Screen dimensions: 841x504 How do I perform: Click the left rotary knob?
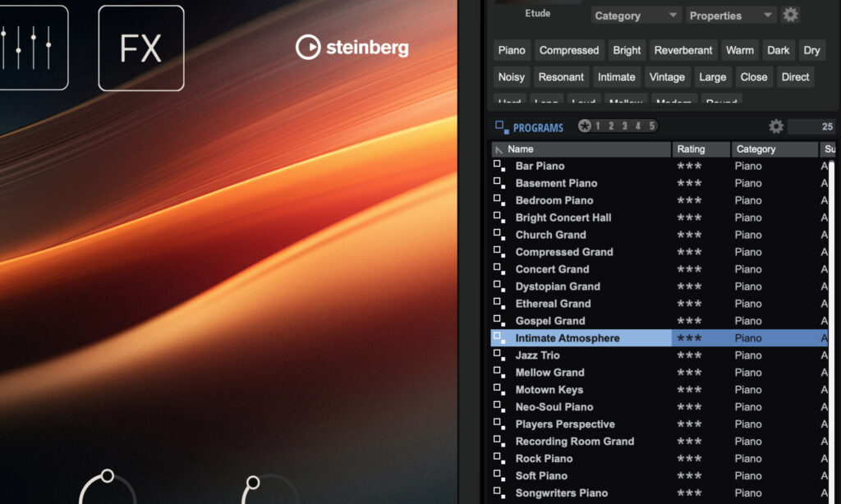108,487
